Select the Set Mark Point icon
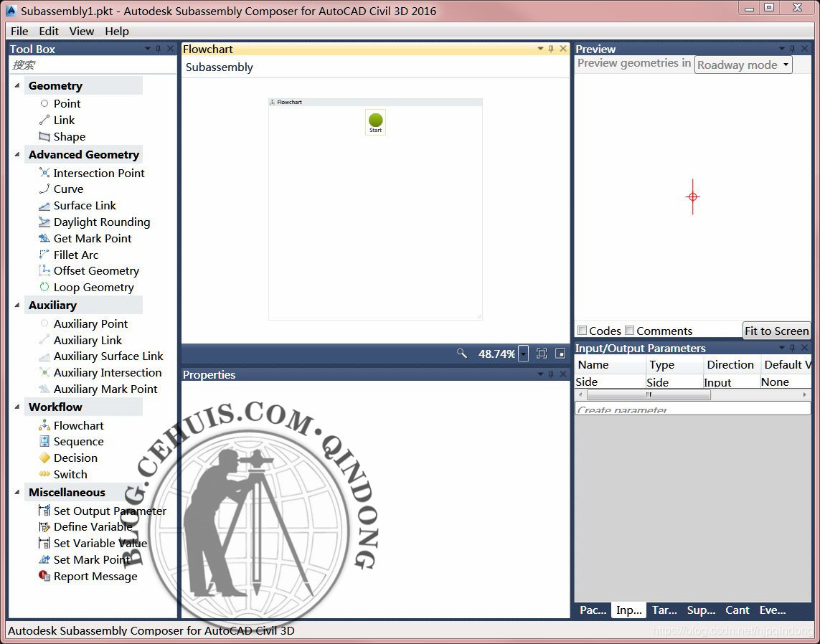The width and height of the screenshot is (820, 644). (x=44, y=559)
